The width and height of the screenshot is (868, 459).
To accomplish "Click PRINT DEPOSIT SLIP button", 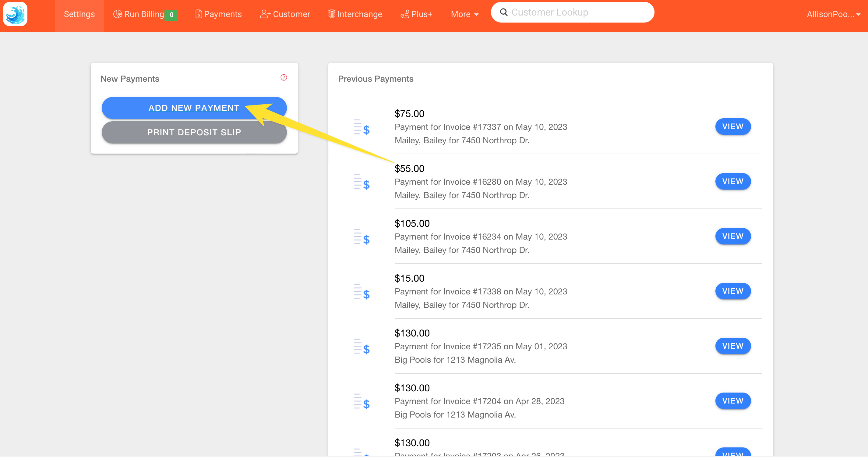I will tap(194, 133).
